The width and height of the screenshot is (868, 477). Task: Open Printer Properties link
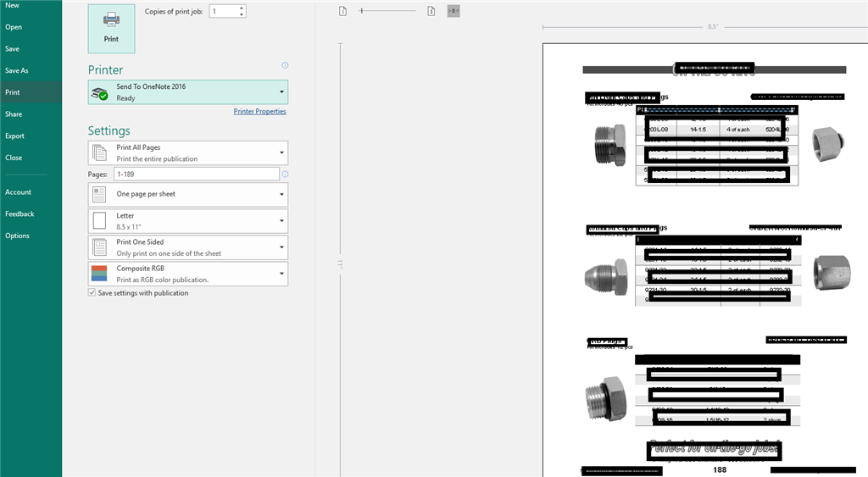[x=259, y=111]
